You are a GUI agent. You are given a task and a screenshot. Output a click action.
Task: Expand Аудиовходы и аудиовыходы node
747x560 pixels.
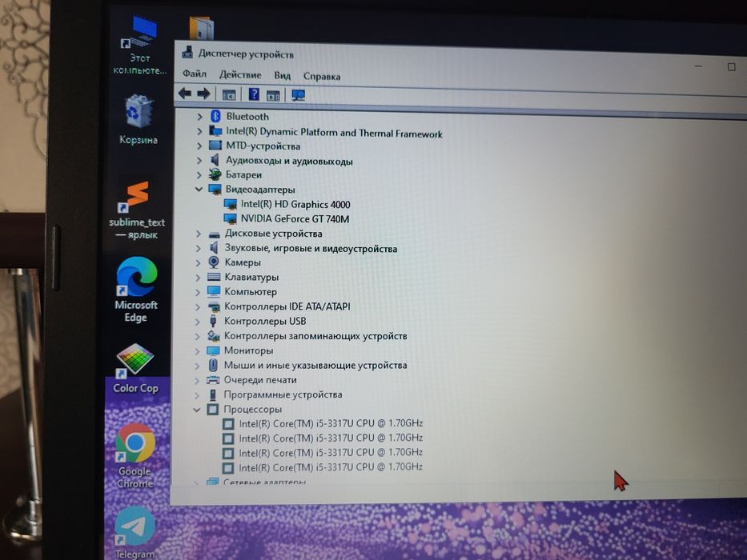coord(199,160)
